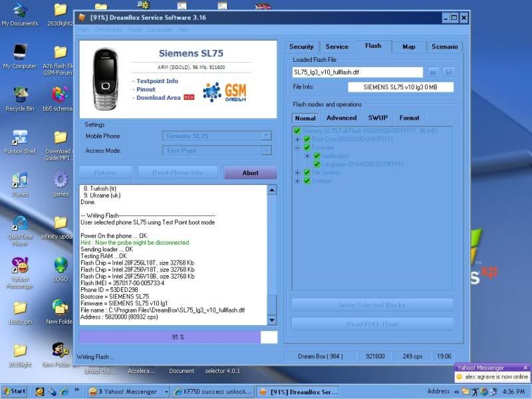The image size is (532, 399).
Task: Select the iTunes desktop shortcut
Action: pyautogui.click(x=20, y=185)
